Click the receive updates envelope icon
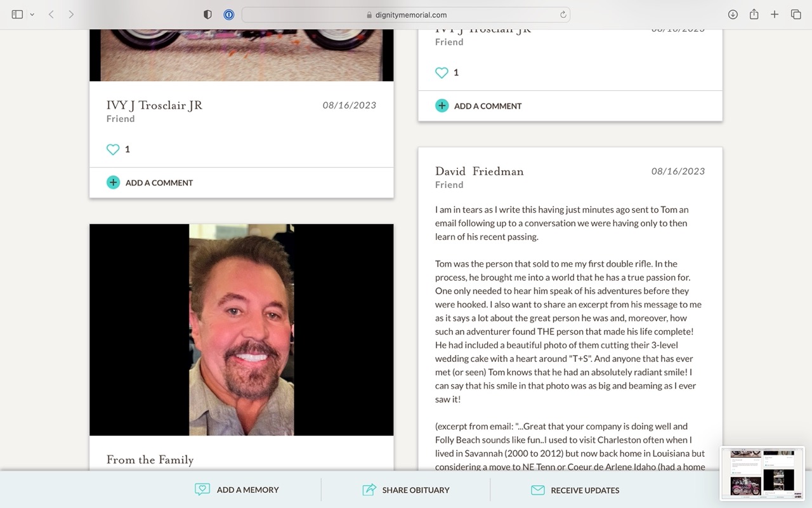 coord(538,490)
